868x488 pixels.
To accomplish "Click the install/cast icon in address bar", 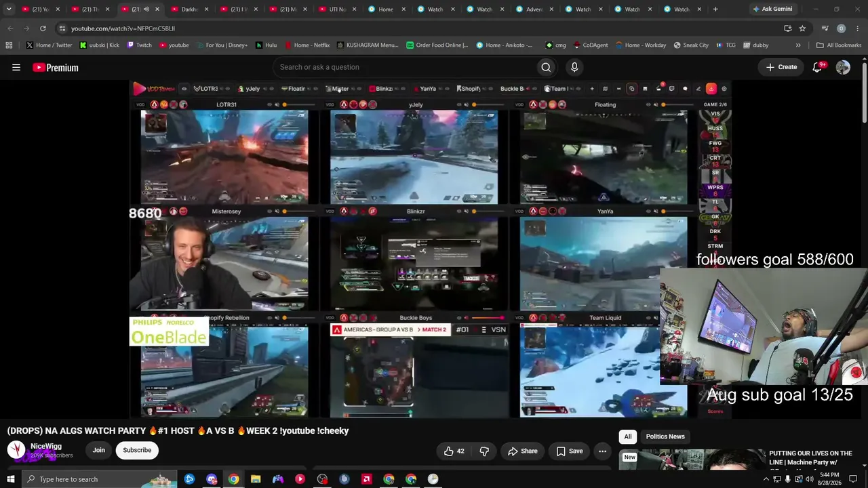I will (x=787, y=28).
